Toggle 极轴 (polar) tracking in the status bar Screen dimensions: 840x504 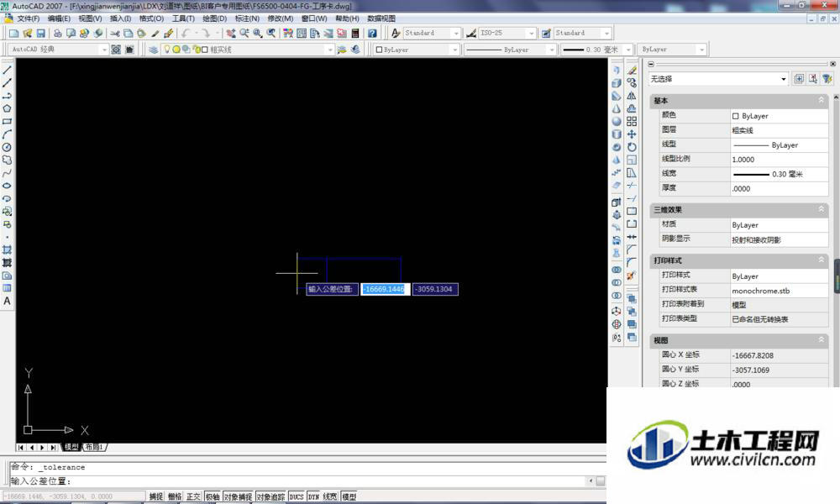point(213,497)
